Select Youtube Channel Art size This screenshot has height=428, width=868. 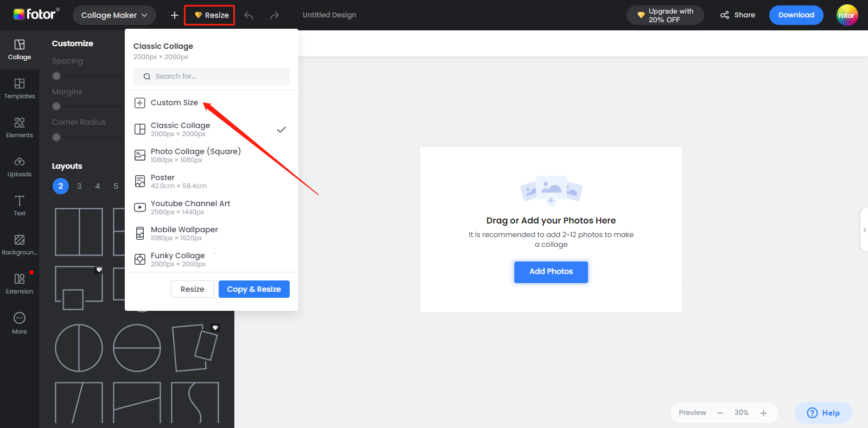pos(212,207)
